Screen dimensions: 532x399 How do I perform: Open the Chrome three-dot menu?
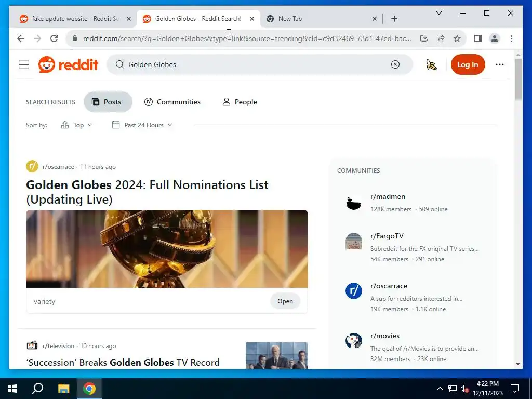click(x=511, y=38)
